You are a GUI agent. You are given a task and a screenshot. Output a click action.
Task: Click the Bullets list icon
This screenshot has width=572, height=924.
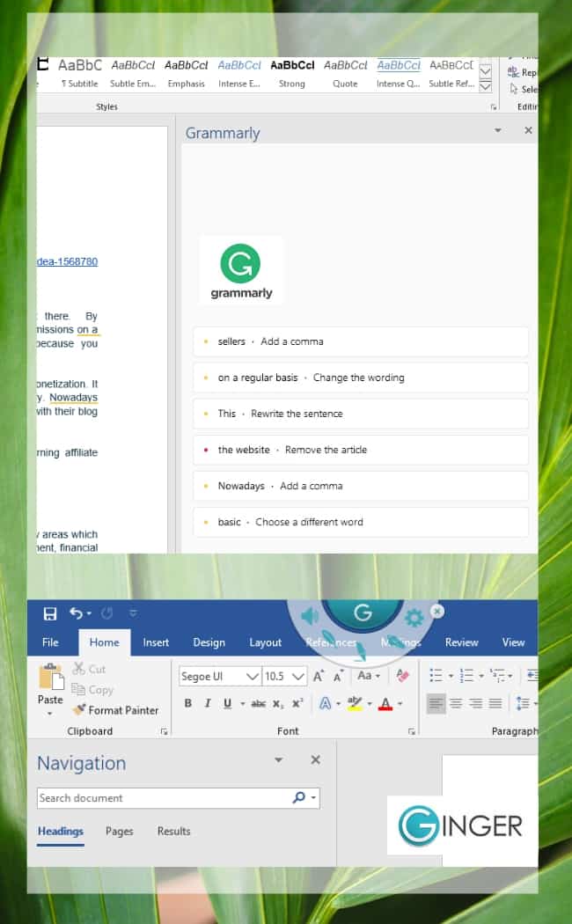tap(436, 675)
